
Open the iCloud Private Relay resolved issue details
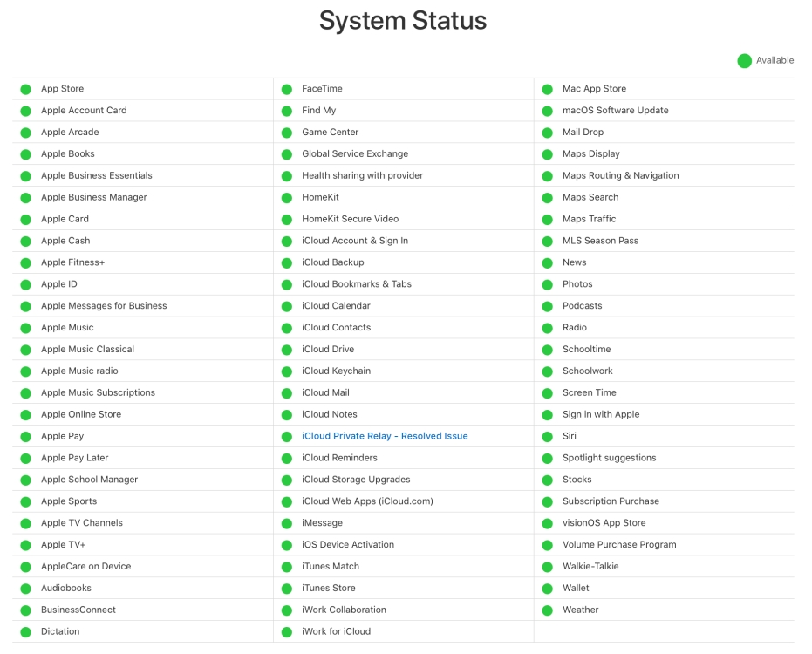tap(385, 436)
